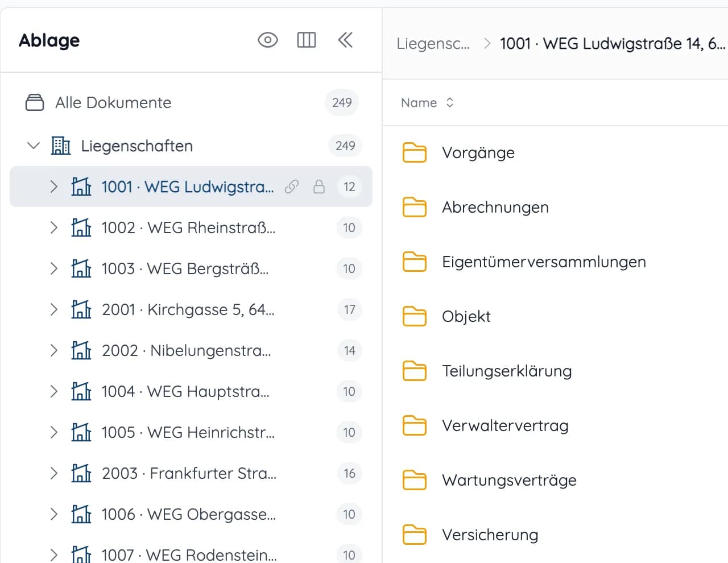Expand the 1003 WEG Bergsträß node
The image size is (728, 563).
click(54, 268)
